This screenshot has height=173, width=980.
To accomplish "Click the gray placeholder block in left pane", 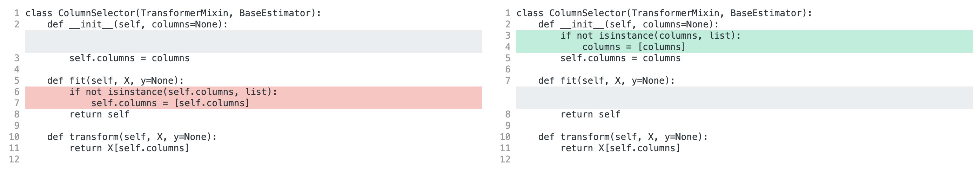I will 253,41.
